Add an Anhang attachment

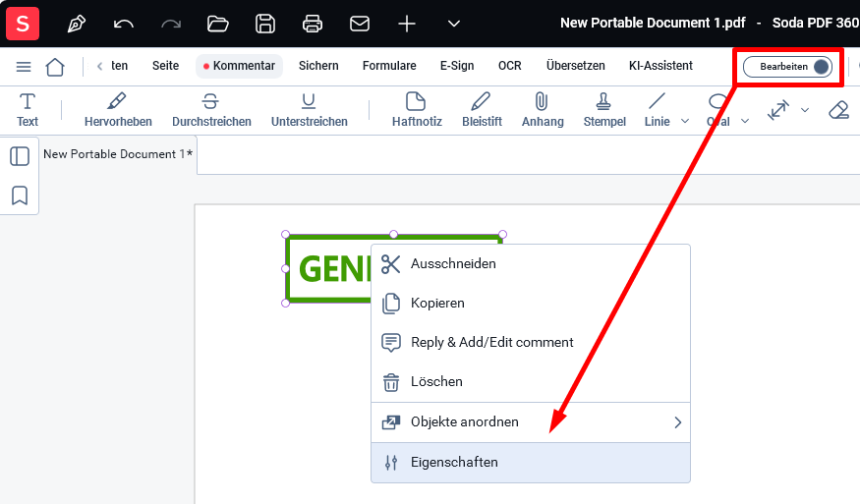tap(543, 110)
